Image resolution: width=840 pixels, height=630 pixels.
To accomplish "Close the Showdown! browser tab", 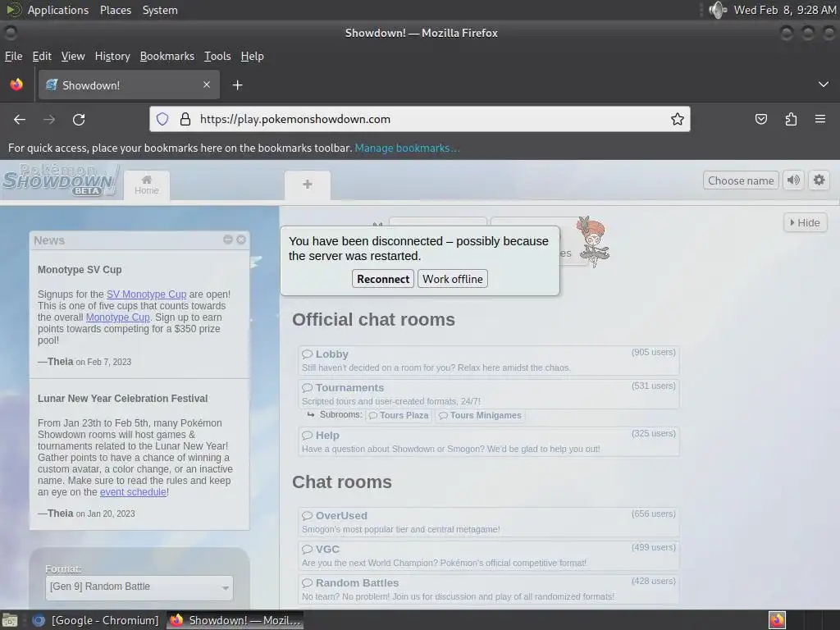I will 207,84.
